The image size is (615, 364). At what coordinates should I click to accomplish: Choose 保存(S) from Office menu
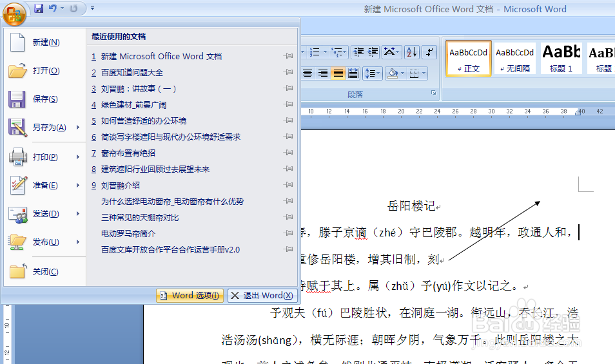point(44,99)
